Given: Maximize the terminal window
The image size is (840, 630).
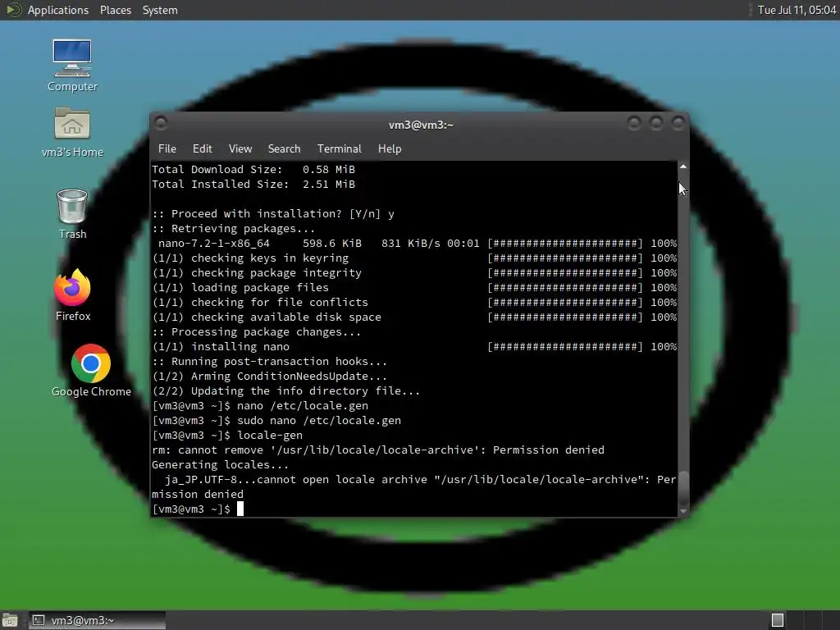Looking at the screenshot, I should (655, 124).
